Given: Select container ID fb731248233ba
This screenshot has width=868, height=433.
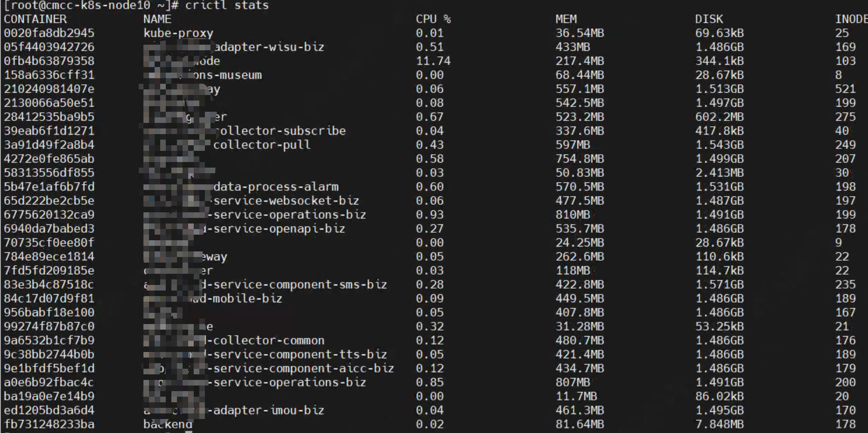Looking at the screenshot, I should [x=49, y=424].
